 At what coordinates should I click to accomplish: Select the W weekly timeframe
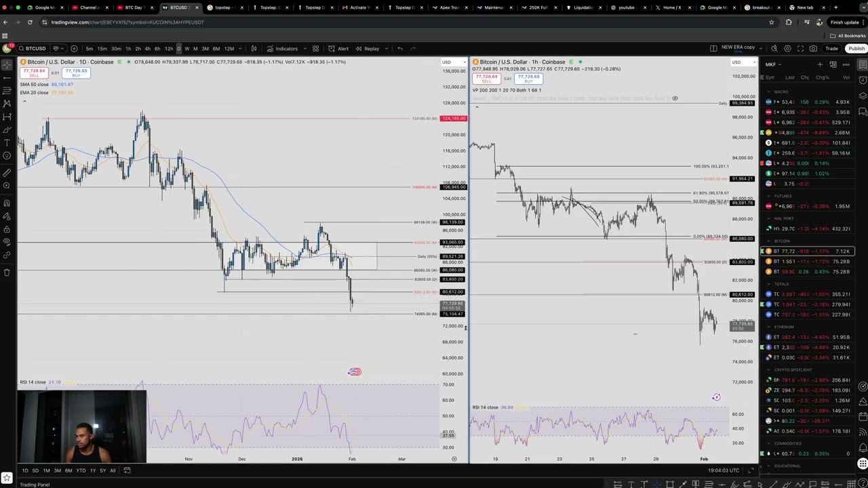click(x=187, y=48)
